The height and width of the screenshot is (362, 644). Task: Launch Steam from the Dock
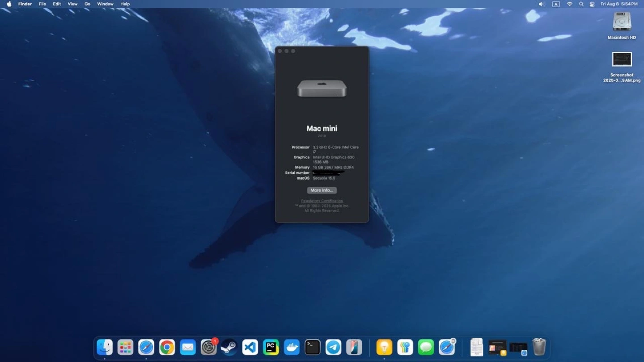[229, 347]
